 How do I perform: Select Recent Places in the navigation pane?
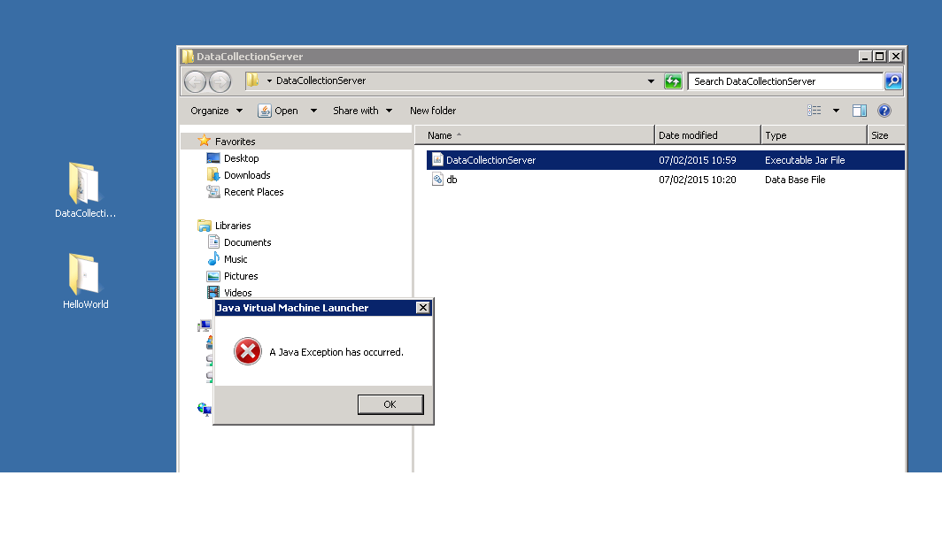pos(253,192)
